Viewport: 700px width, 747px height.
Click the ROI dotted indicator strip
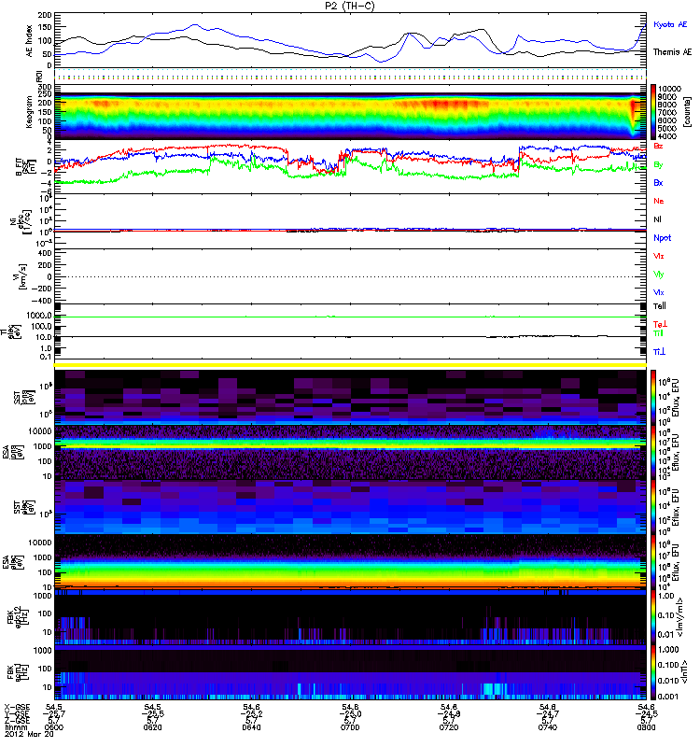click(x=350, y=76)
